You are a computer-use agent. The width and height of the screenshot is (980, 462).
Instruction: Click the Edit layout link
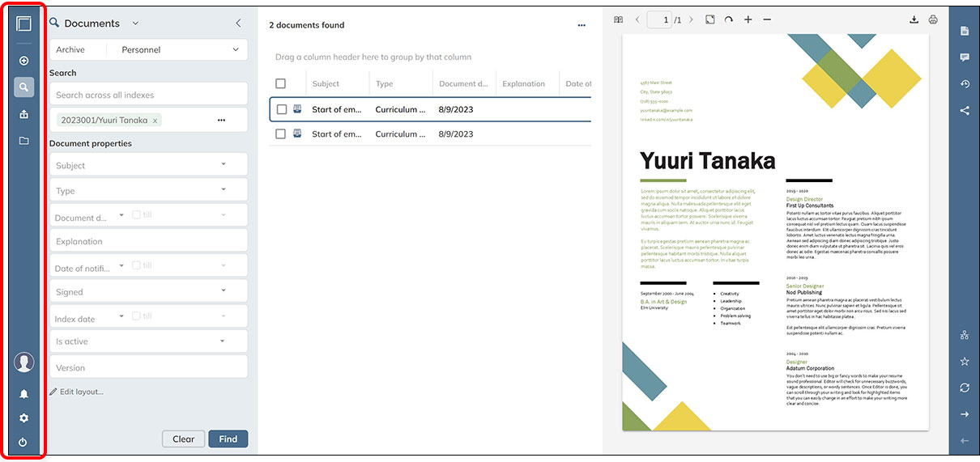81,392
